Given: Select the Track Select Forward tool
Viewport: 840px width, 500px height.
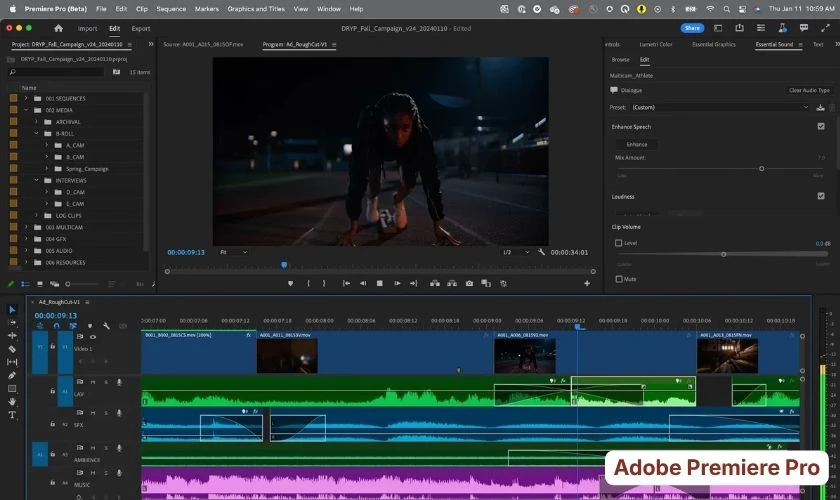Looking at the screenshot, I should [x=12, y=323].
